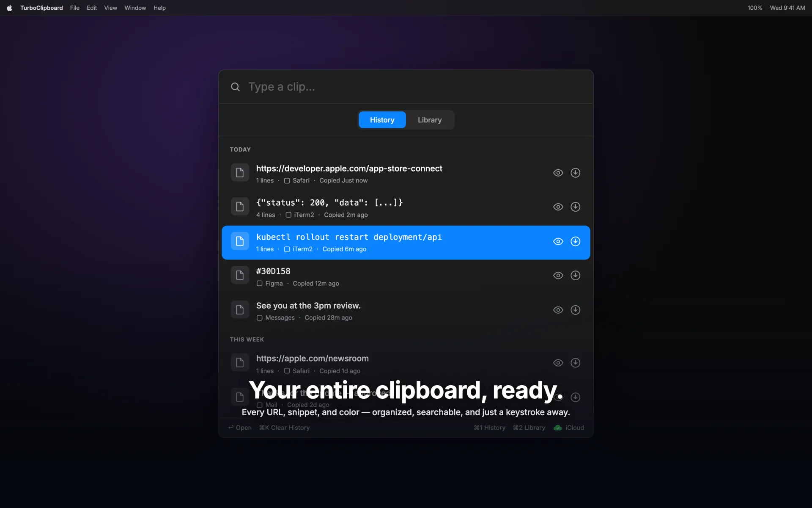Click ⌘2 Library shortcut in footer
812x508 pixels.
click(529, 428)
